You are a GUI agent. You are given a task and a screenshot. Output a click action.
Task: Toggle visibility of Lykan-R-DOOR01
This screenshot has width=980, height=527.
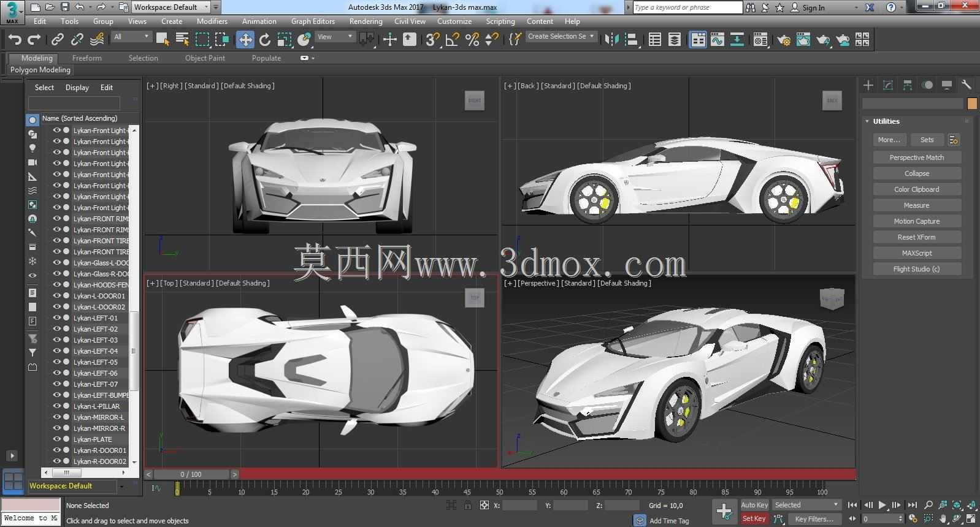pos(56,450)
